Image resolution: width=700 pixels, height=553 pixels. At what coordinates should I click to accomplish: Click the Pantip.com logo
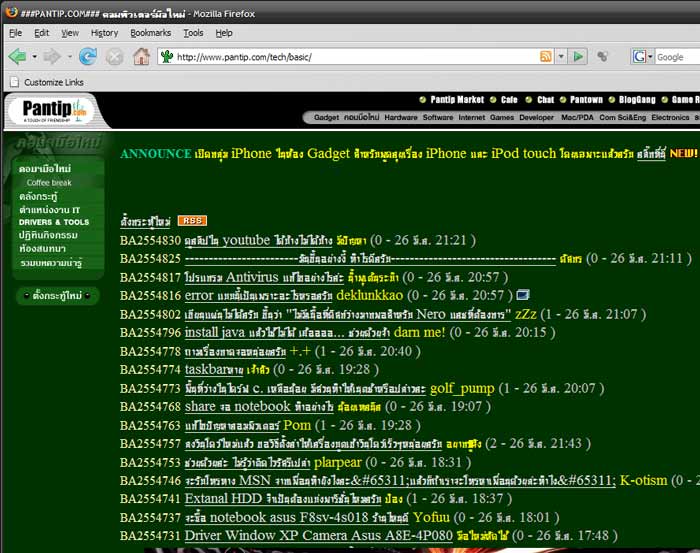pos(53,110)
